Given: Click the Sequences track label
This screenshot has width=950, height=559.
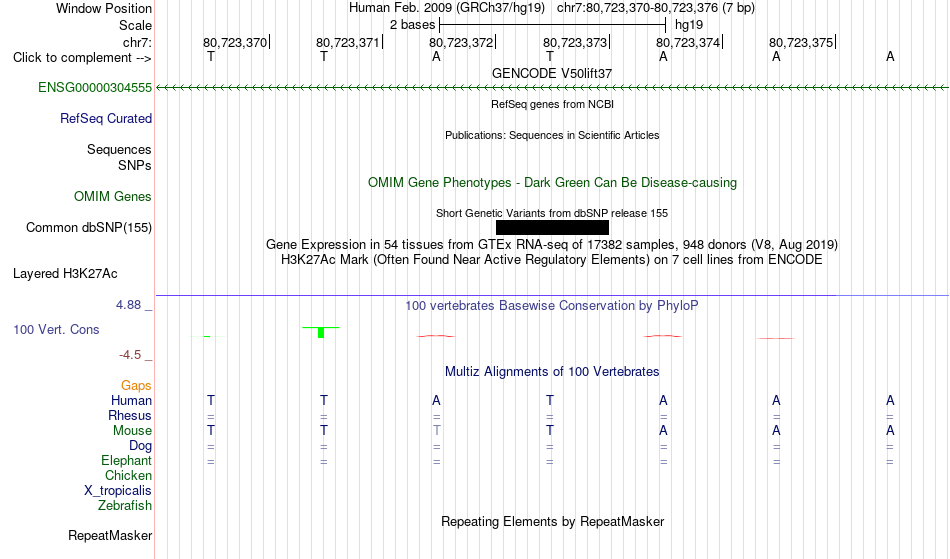Looking at the screenshot, I should (119, 150).
